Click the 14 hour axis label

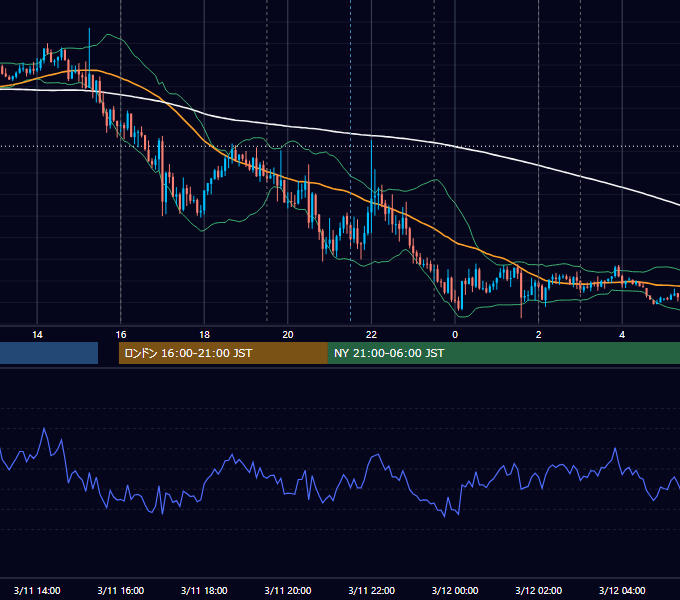click(37, 335)
